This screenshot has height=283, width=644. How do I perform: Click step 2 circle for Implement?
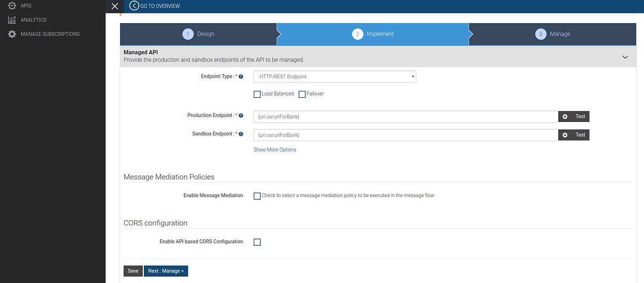pos(357,34)
